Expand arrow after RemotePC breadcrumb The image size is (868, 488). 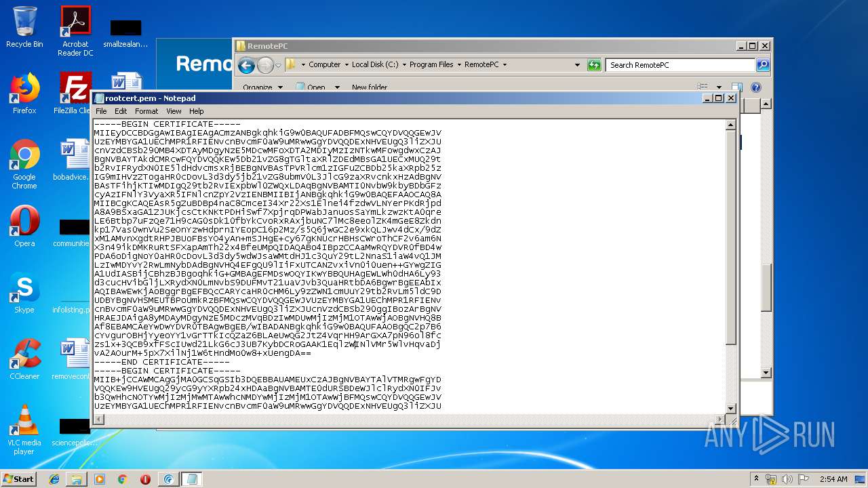(505, 65)
